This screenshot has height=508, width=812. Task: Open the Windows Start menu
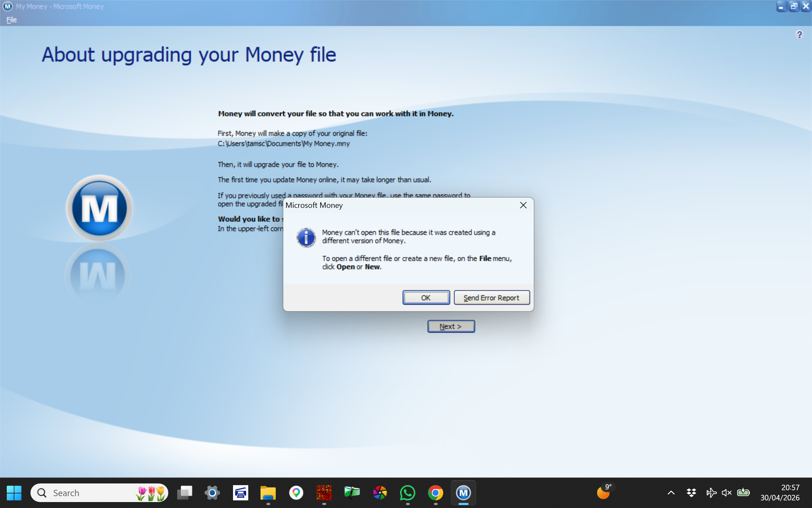[x=14, y=493]
